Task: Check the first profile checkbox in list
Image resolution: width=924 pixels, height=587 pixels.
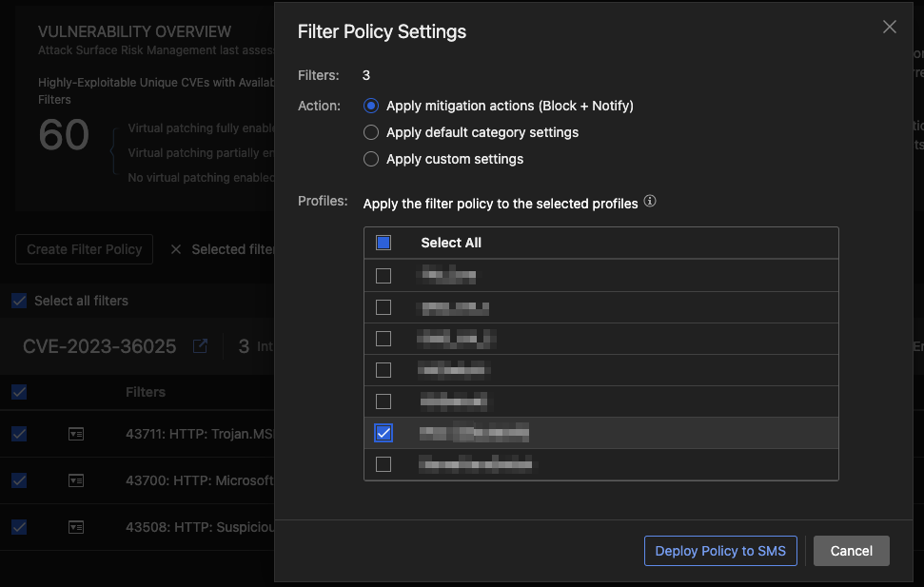Action: coord(383,276)
